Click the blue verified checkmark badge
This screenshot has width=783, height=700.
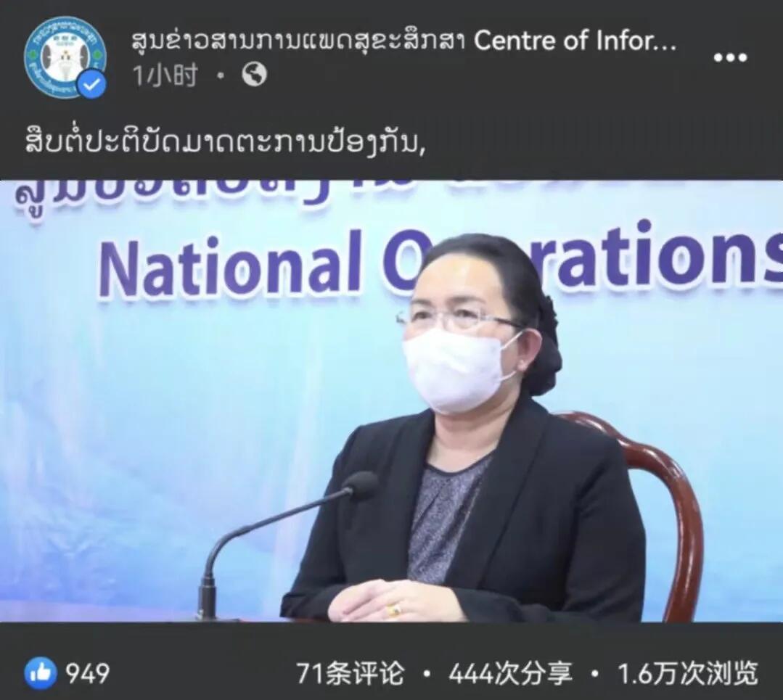pos(93,85)
